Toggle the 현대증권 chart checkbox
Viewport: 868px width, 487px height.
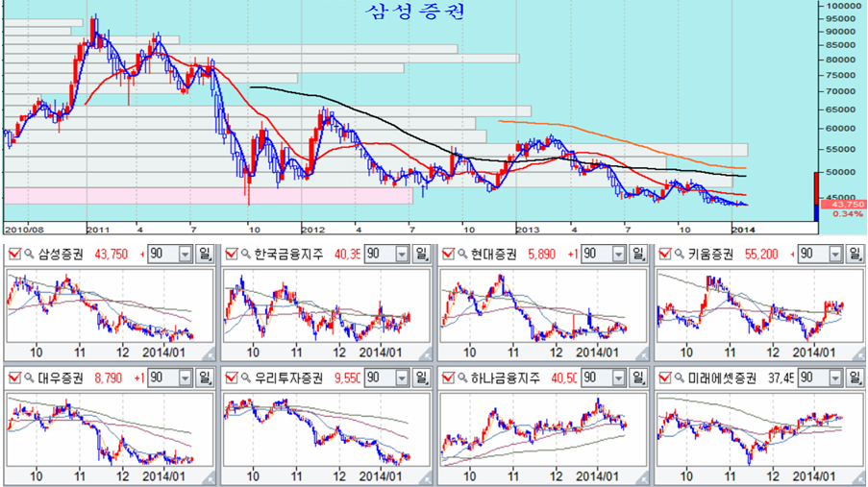point(448,254)
